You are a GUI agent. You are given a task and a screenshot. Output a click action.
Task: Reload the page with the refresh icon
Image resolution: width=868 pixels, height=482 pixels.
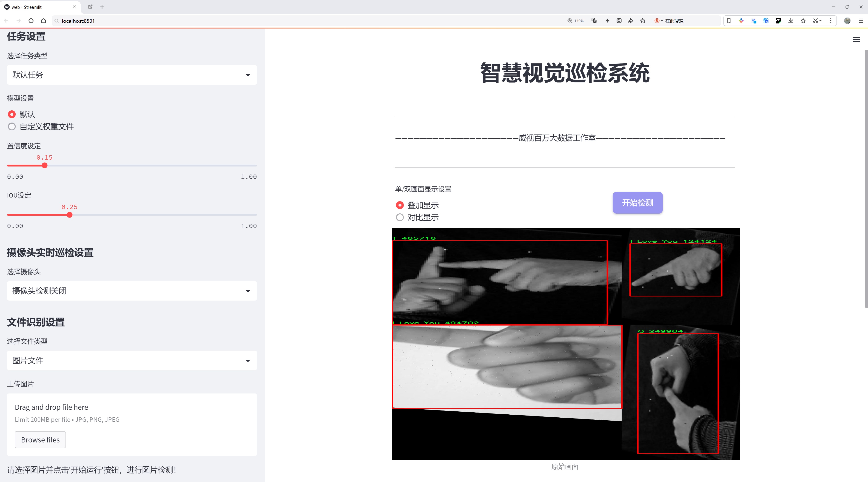[31, 21]
